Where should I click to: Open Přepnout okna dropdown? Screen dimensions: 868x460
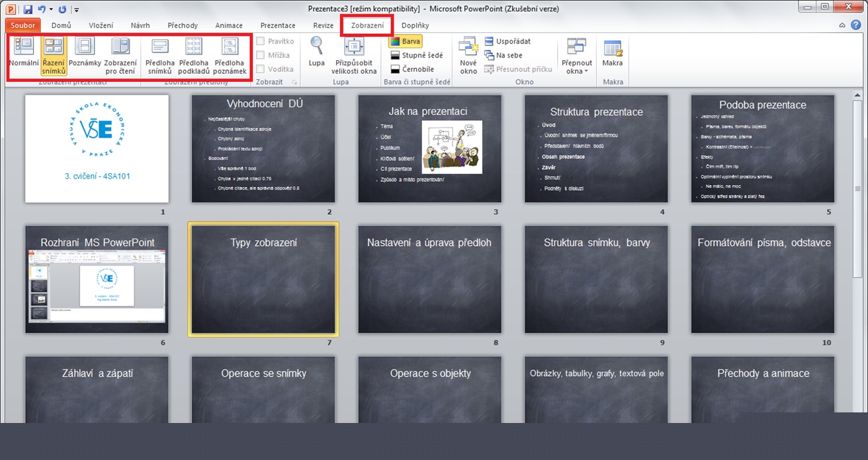click(x=577, y=55)
